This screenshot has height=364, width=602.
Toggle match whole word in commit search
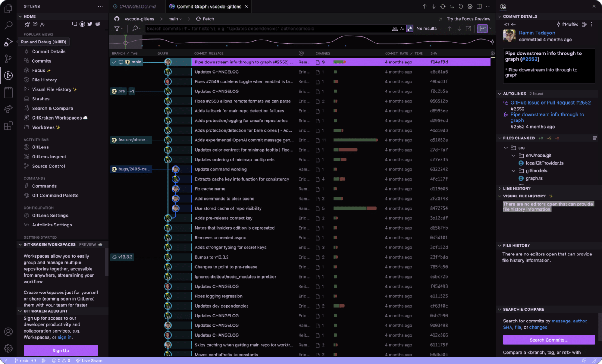[x=396, y=28]
